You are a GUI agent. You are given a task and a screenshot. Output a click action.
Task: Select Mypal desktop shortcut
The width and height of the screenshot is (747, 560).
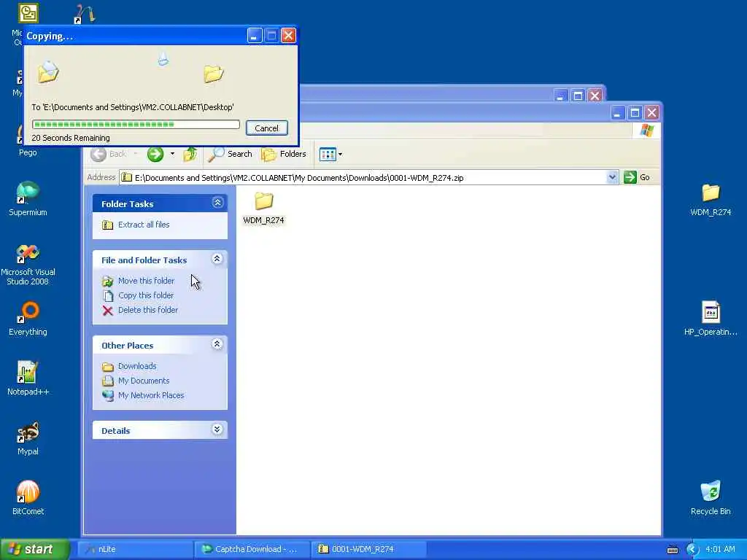[x=28, y=438]
